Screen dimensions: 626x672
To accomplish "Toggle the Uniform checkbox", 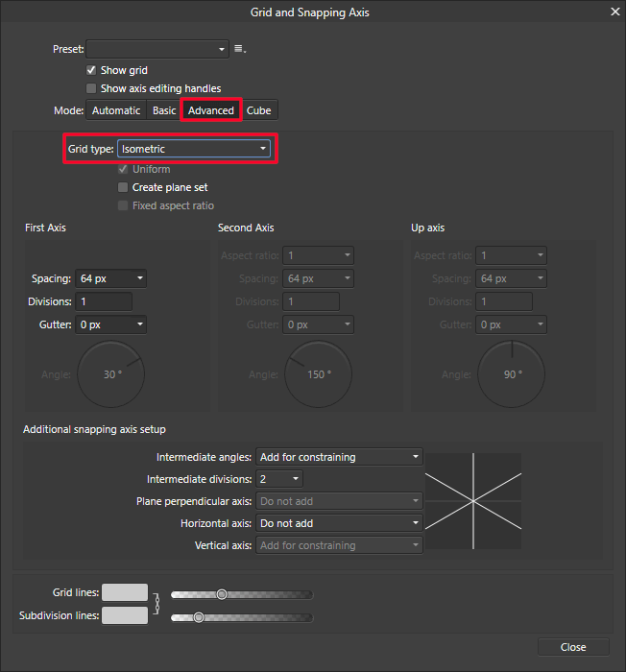I will pyautogui.click(x=123, y=169).
